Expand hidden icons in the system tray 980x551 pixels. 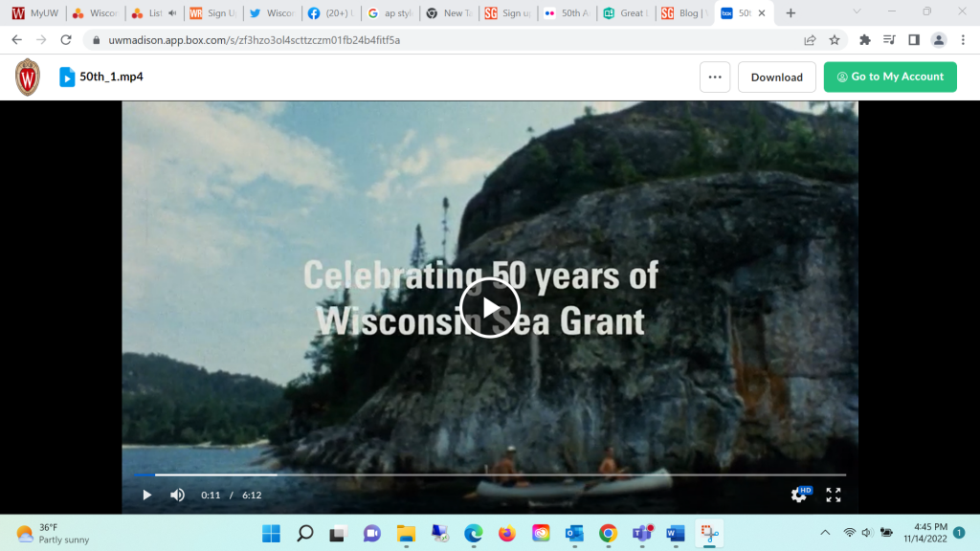pyautogui.click(x=824, y=532)
